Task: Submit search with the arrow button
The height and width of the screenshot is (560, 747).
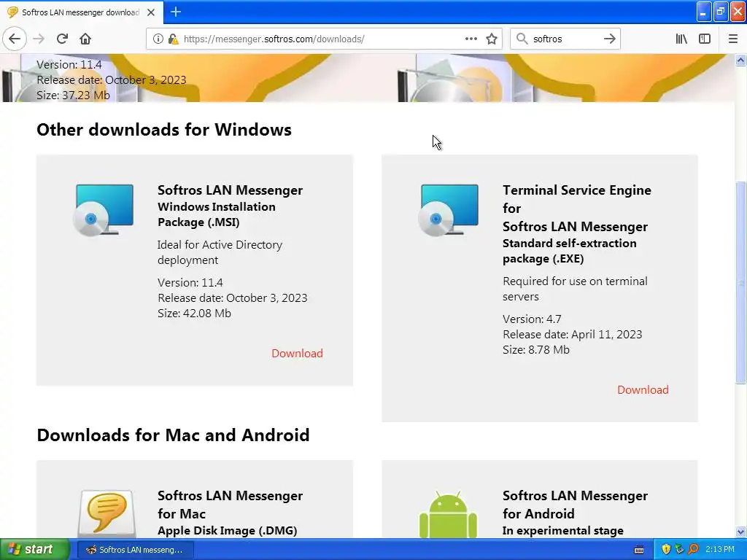Action: (x=610, y=39)
